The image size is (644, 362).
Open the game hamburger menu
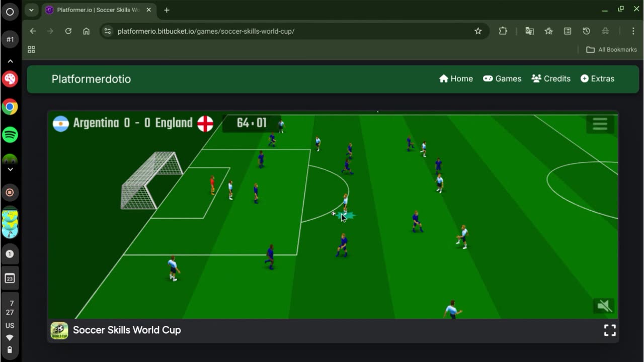[x=600, y=124]
